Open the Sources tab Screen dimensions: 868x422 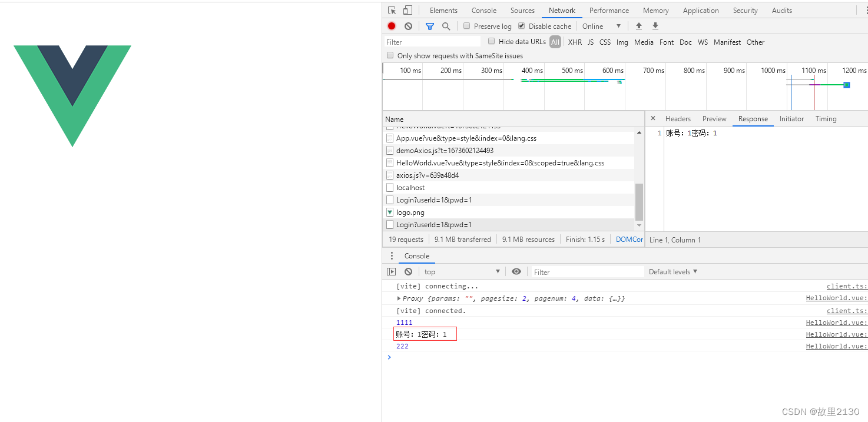pos(522,10)
